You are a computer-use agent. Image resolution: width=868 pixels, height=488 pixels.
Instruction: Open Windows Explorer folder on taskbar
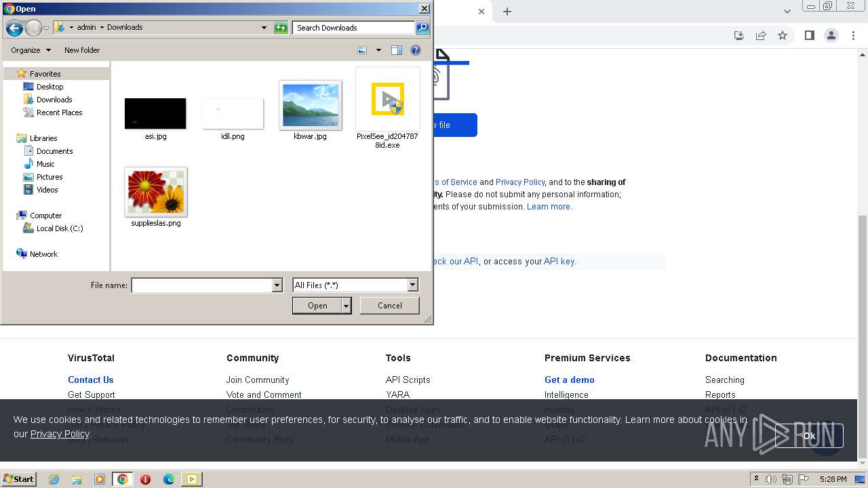click(x=77, y=479)
